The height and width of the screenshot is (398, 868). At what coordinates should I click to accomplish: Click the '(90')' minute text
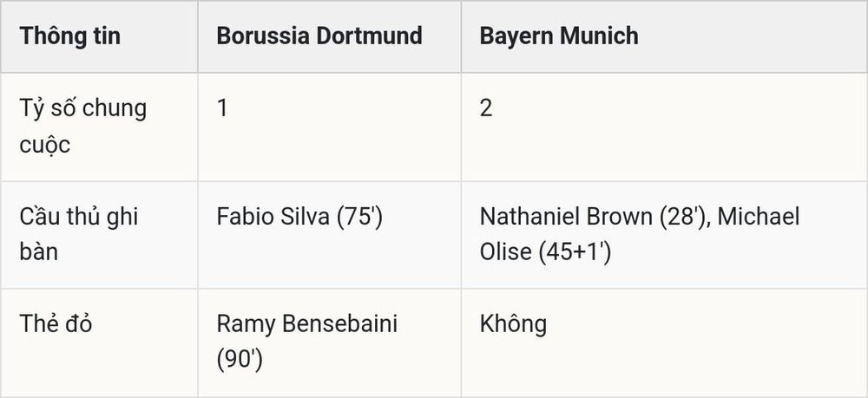(240, 360)
